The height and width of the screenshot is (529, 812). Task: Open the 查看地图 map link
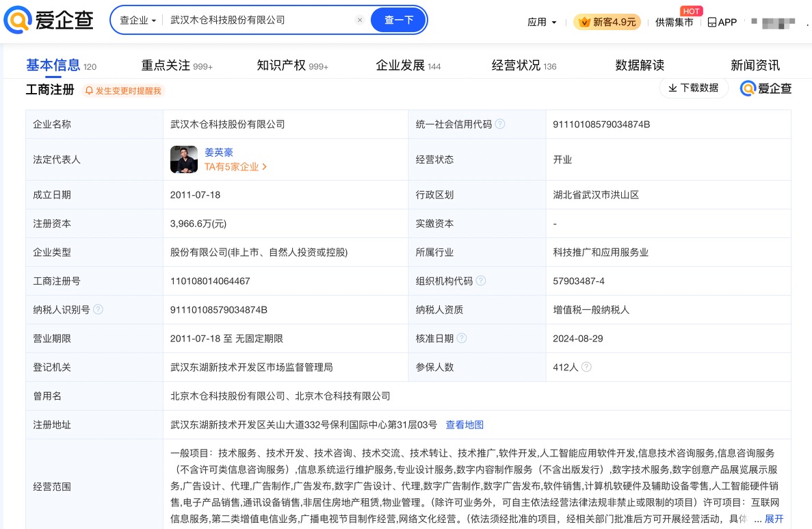click(464, 425)
